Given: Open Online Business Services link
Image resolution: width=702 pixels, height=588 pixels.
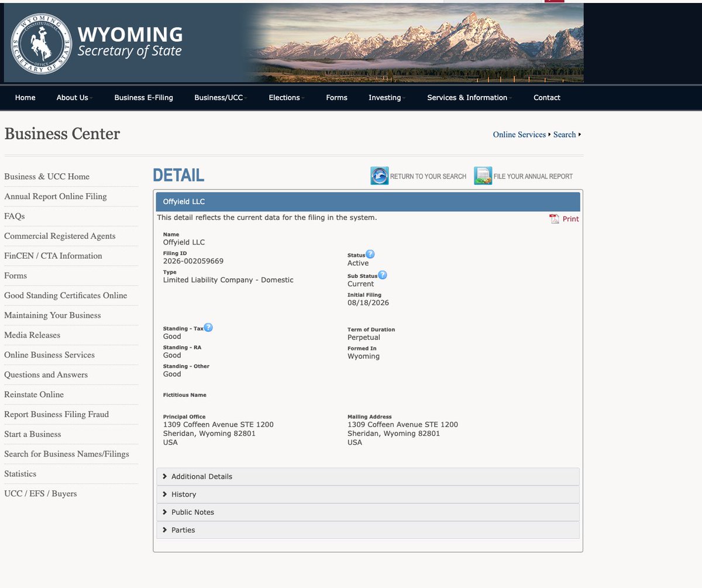Looking at the screenshot, I should [x=49, y=355].
